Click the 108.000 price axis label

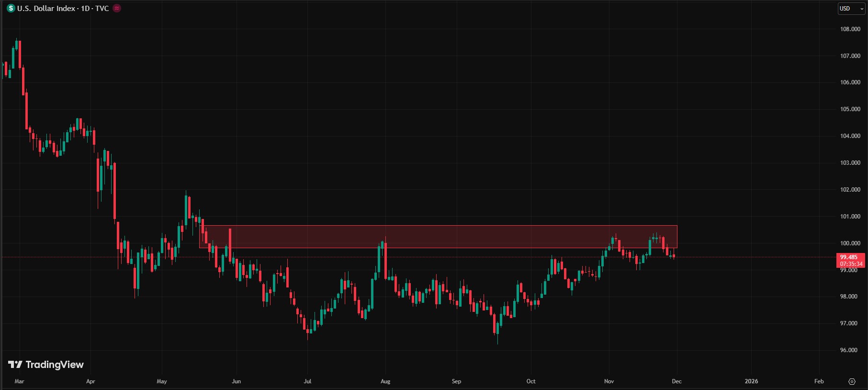(x=850, y=29)
